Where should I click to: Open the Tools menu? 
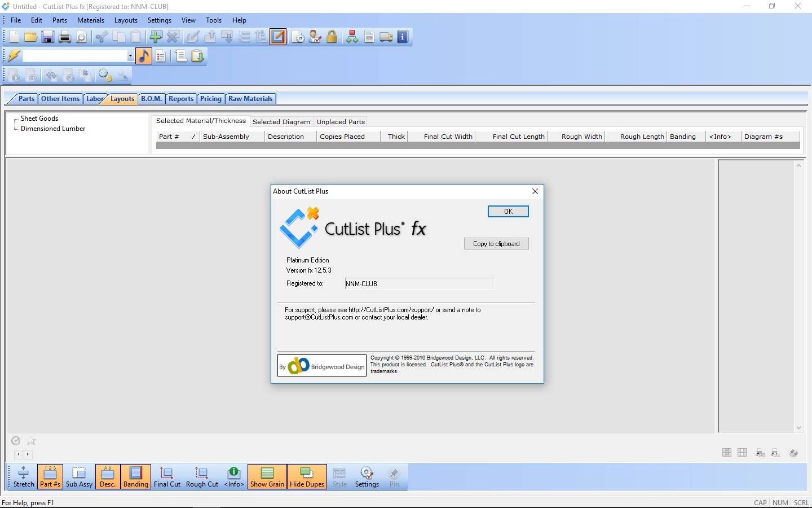coord(214,20)
